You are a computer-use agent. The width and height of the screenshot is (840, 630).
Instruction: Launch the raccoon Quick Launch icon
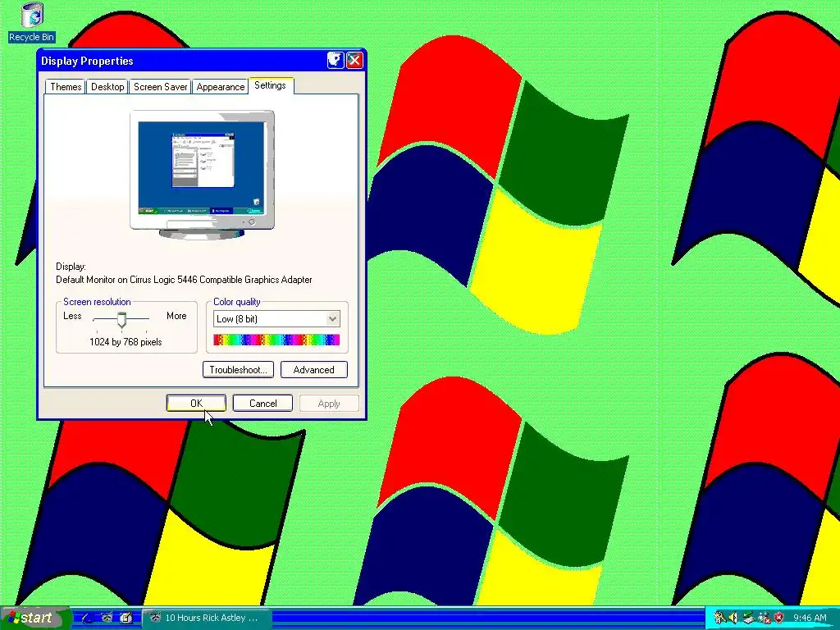107,617
